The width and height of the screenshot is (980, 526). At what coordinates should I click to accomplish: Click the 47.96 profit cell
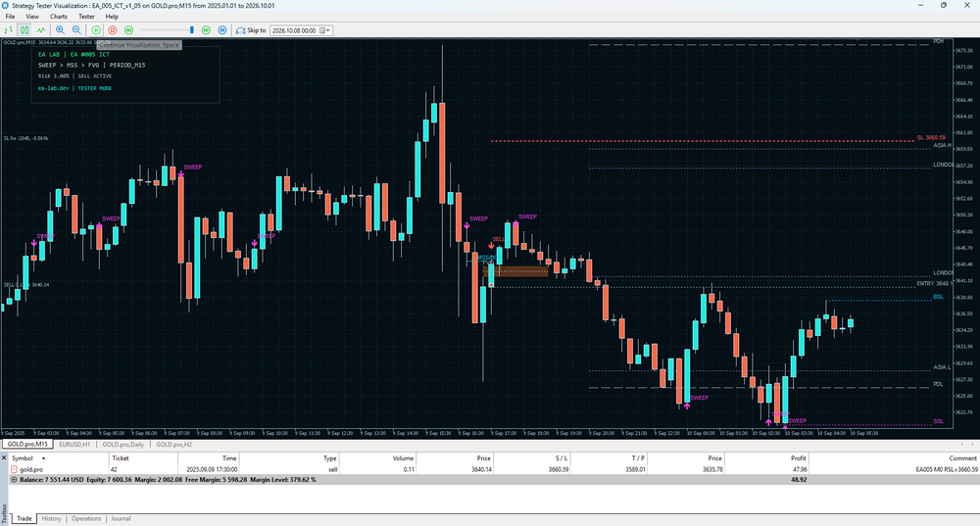click(x=799, y=469)
